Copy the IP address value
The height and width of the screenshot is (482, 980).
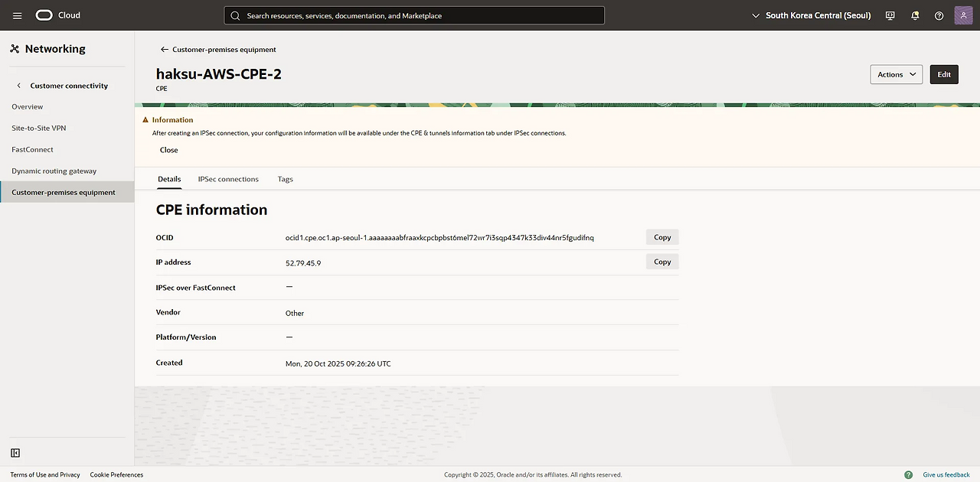[662, 262]
